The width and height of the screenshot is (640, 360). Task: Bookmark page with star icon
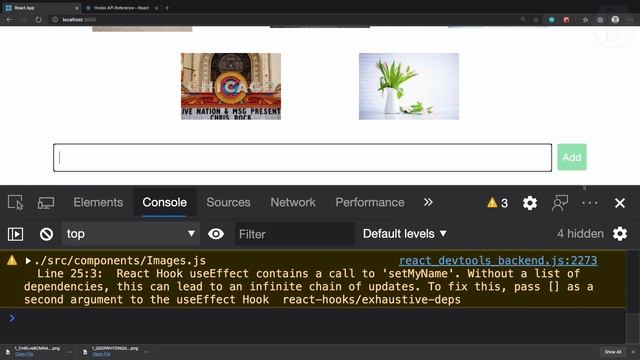coord(536,20)
